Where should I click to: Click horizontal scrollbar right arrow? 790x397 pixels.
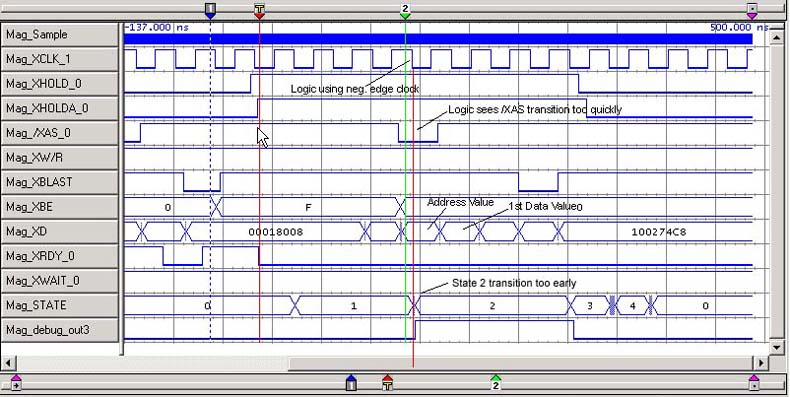[761, 362]
